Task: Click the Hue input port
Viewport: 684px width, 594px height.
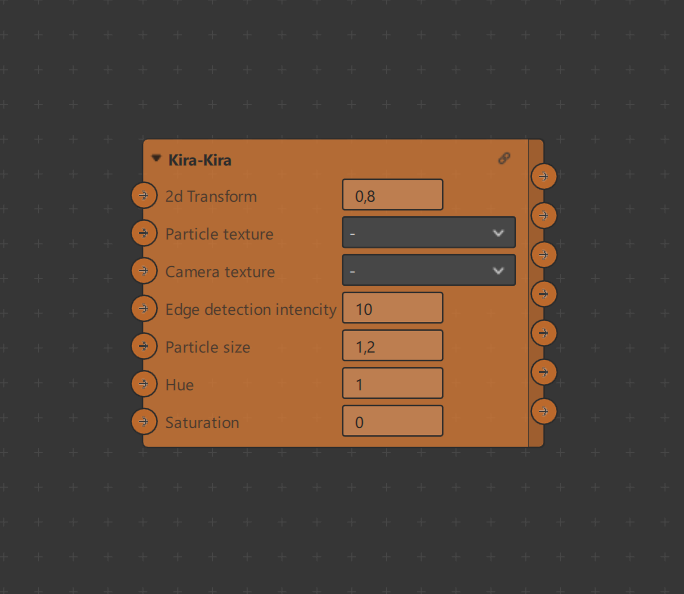Action: coord(144,384)
